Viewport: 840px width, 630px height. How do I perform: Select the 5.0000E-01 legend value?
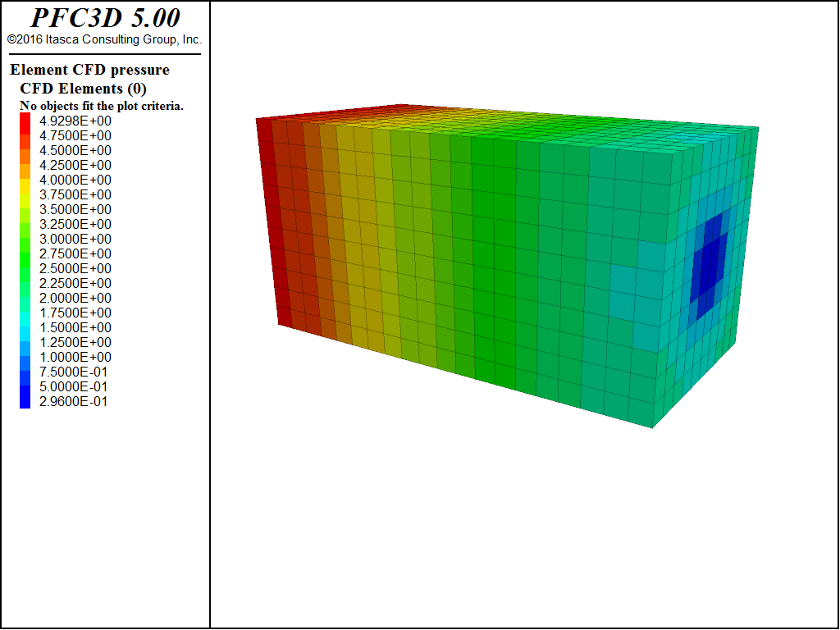(73, 386)
